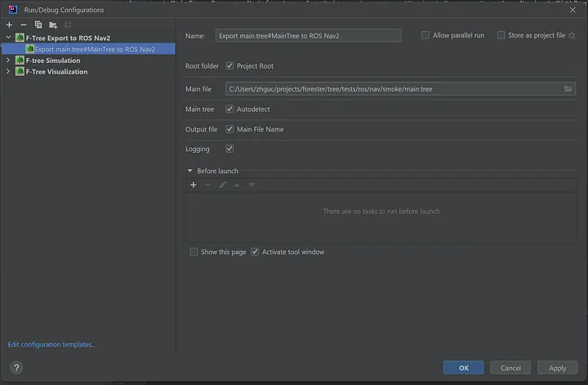The width and height of the screenshot is (588, 385).
Task: Enable Store as project file
Action: (x=501, y=35)
